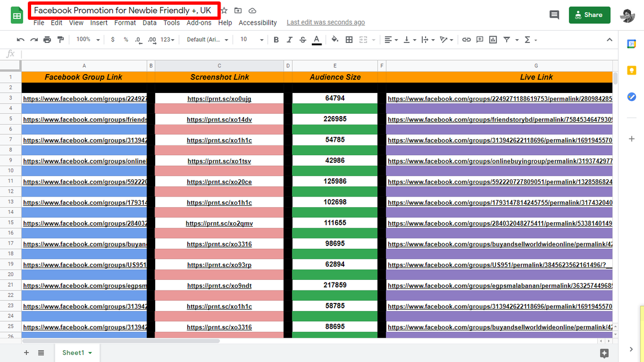
Task: Open the Tools menu
Action: point(172,23)
